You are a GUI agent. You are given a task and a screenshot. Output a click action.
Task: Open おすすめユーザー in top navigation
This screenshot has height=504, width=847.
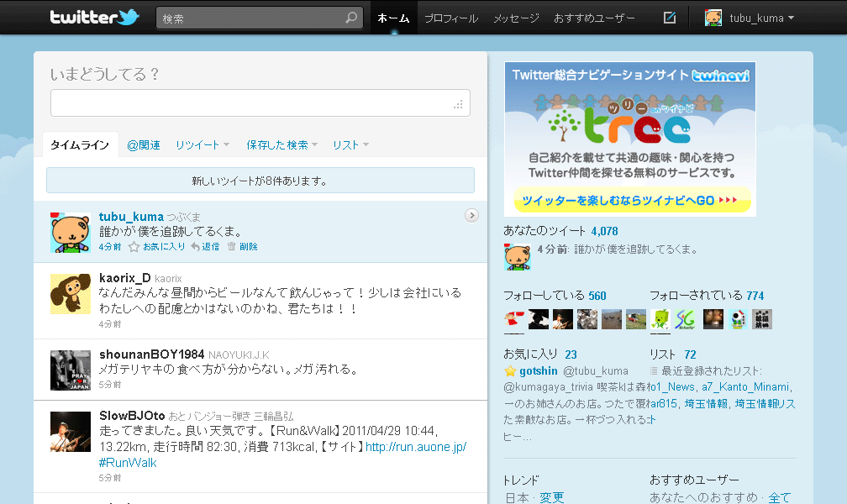tap(594, 18)
